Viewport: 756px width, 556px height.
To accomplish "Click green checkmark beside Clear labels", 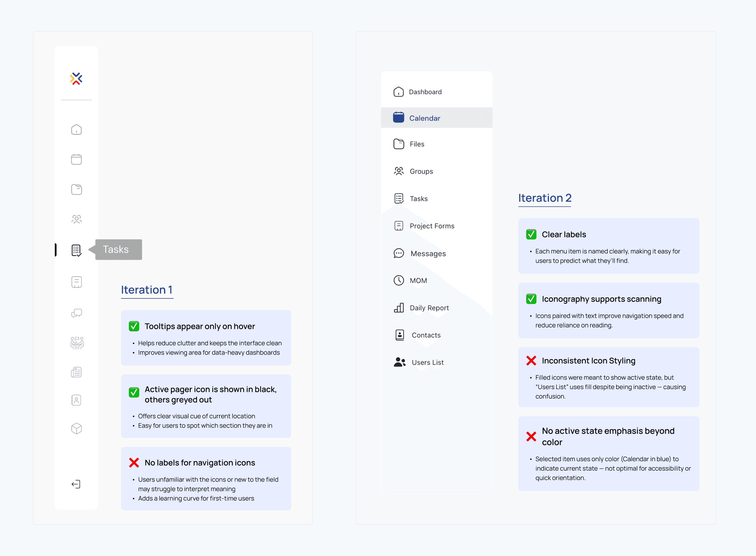I will (x=531, y=234).
